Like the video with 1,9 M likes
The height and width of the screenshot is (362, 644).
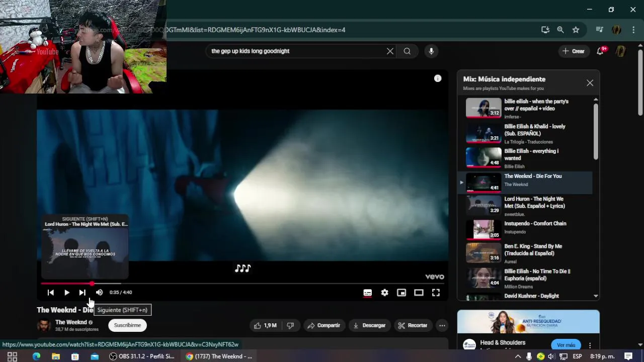(265, 325)
